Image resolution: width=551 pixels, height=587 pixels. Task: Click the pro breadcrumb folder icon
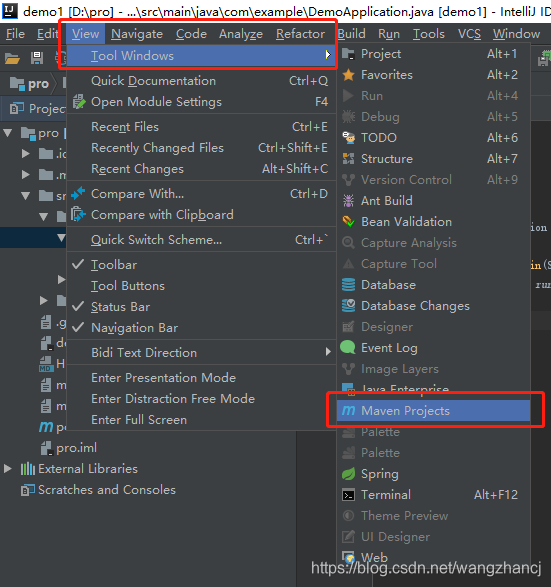17,83
